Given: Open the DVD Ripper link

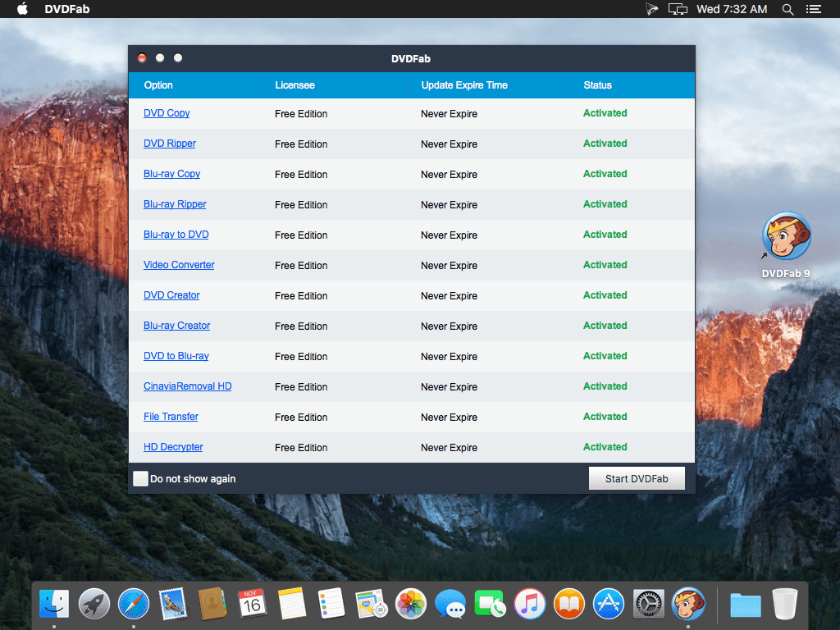Looking at the screenshot, I should [x=169, y=144].
